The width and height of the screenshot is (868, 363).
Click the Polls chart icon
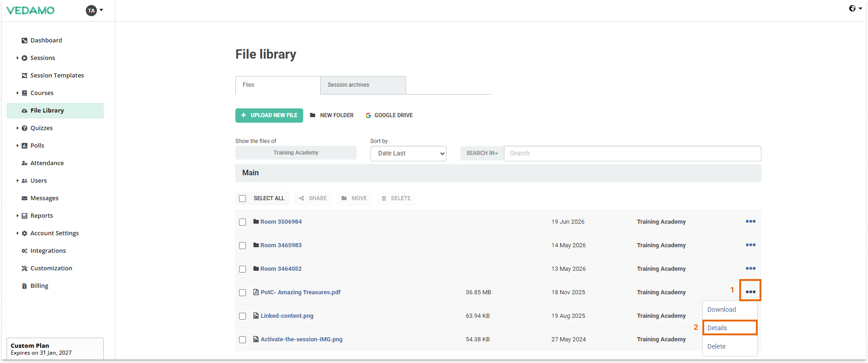click(x=24, y=146)
